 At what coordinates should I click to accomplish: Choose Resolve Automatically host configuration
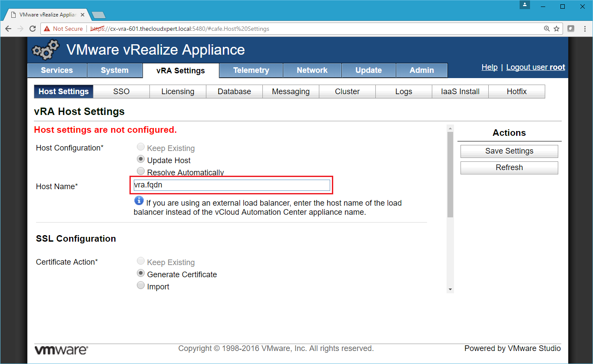[x=141, y=171]
